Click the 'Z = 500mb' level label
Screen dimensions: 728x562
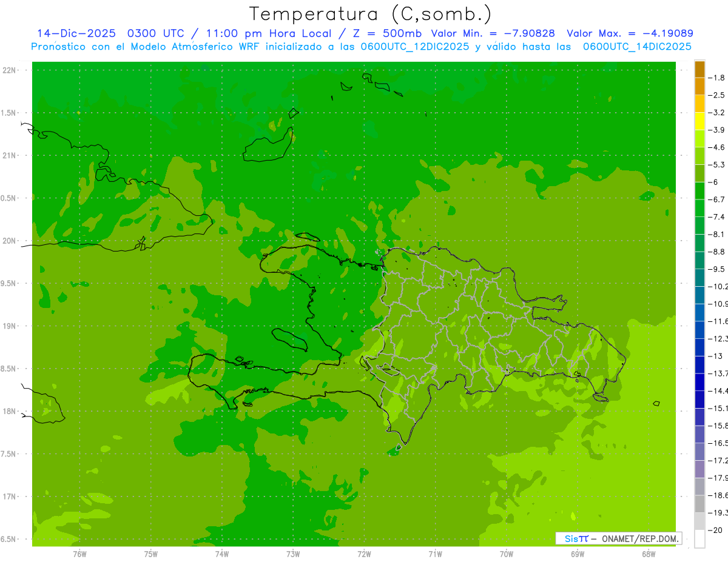[x=388, y=33]
